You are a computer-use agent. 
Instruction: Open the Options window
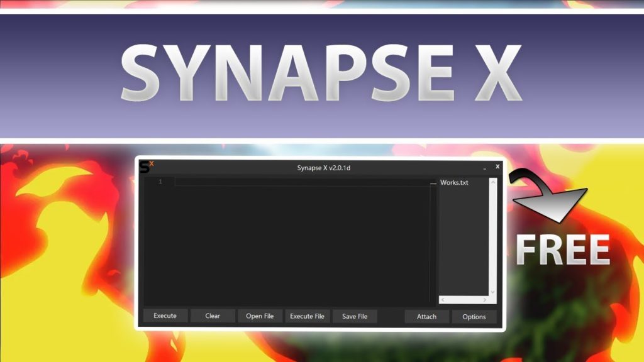[474, 317]
